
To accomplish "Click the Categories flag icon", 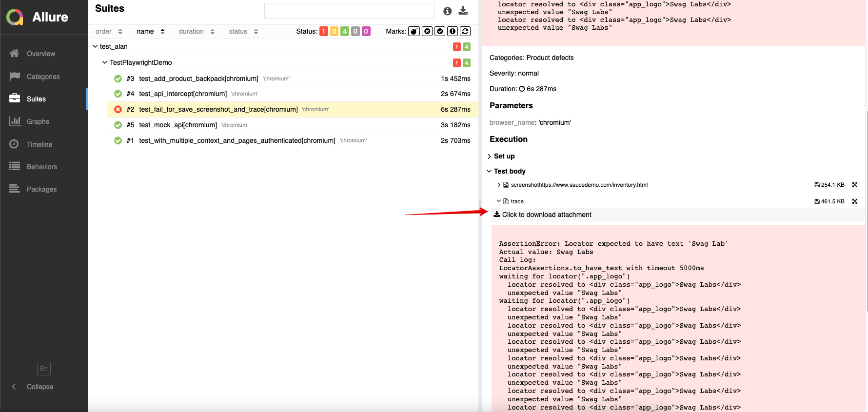I will pos(15,76).
